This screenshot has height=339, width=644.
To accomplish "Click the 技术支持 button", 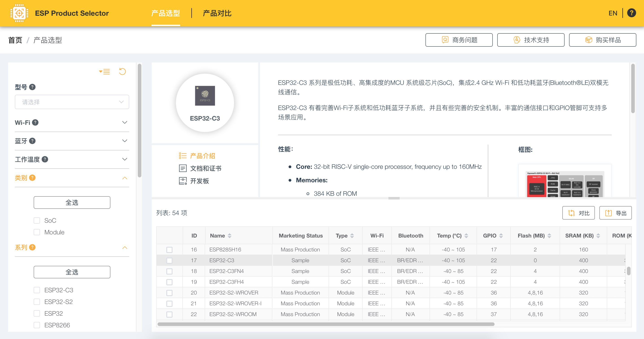I will coord(531,40).
